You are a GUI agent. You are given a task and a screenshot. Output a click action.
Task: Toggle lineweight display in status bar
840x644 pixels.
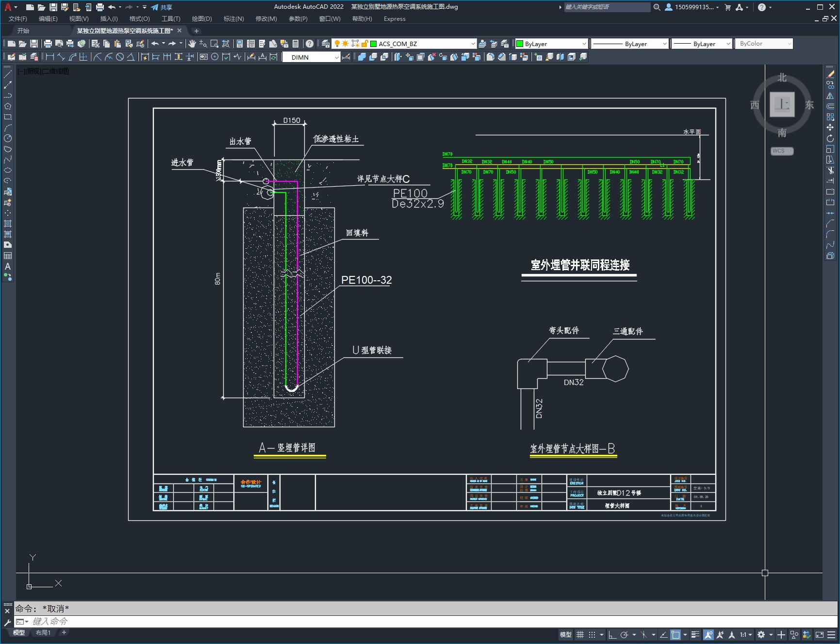click(695, 634)
